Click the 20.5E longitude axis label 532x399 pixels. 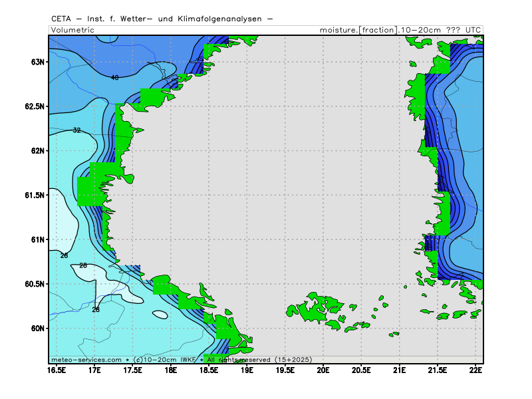click(361, 369)
